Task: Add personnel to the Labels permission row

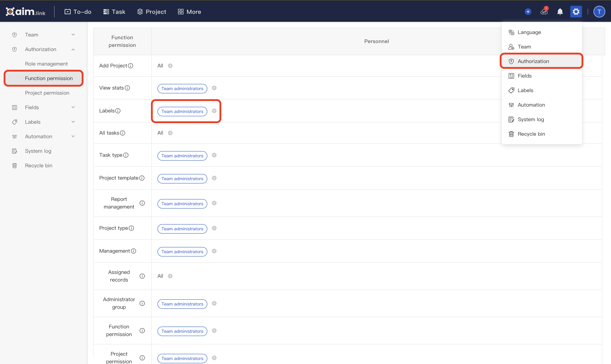Action: (x=214, y=111)
